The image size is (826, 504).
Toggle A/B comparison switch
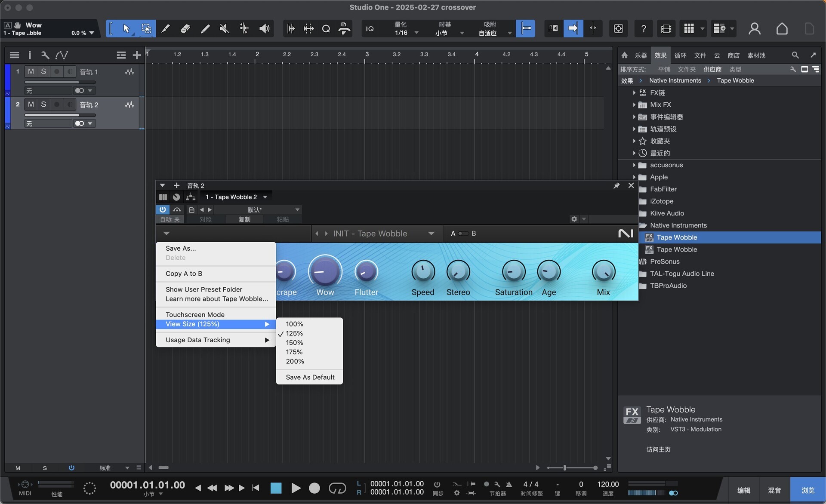click(463, 234)
